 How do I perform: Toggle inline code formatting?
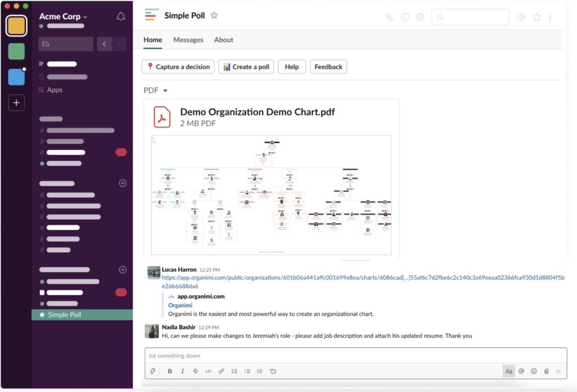[x=208, y=371]
